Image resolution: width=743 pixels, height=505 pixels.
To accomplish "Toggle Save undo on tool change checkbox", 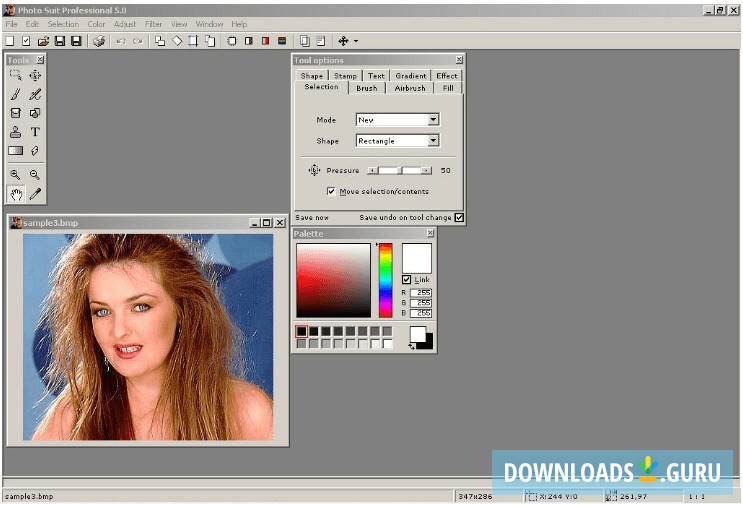I will [459, 217].
